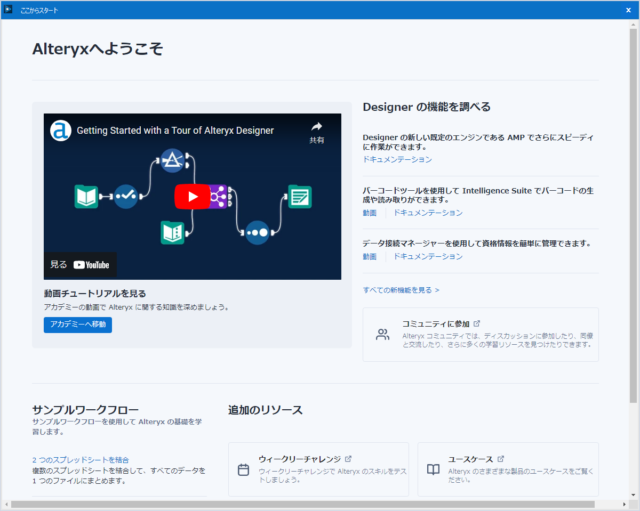The height and width of the screenshot is (511, 640).
Task: Click the horizontal scrollbar thumb
Action: [303, 504]
